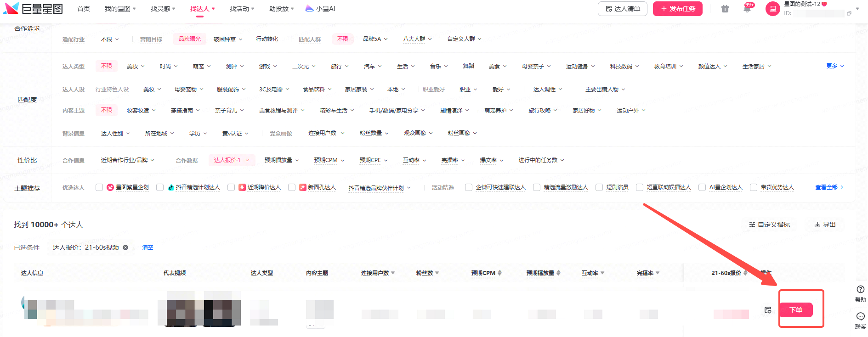The width and height of the screenshot is (868, 337).
Task: Click the 新面孔达人 icon
Action: coord(303,187)
